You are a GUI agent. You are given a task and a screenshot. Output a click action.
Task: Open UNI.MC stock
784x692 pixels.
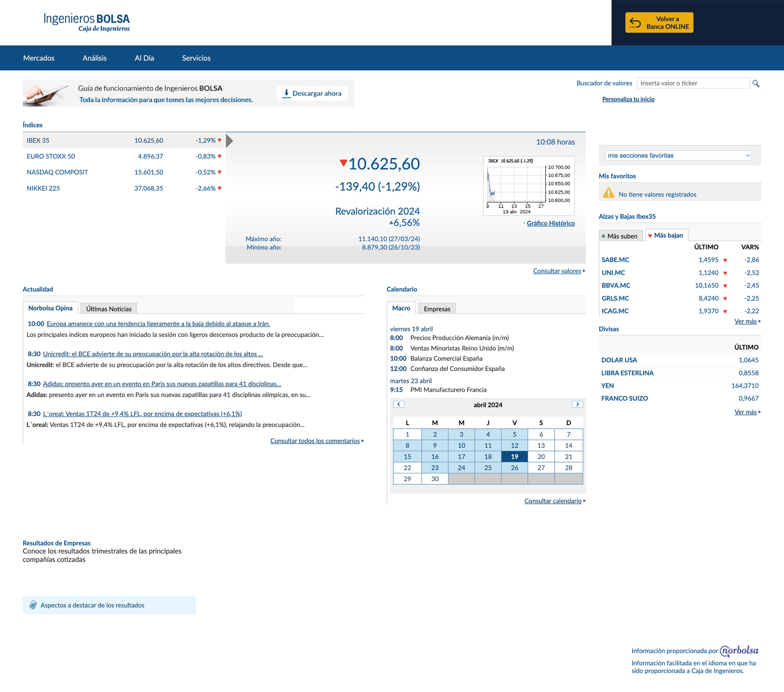[613, 273]
